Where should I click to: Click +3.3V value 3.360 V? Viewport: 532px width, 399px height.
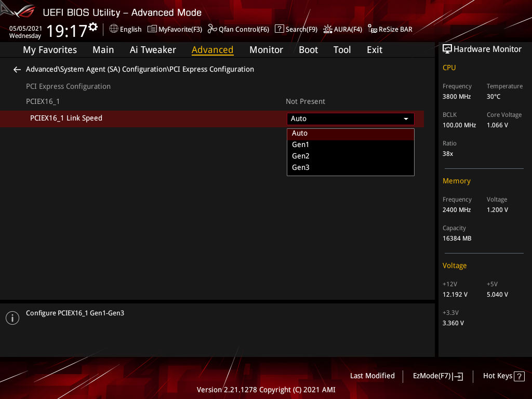pos(453,323)
